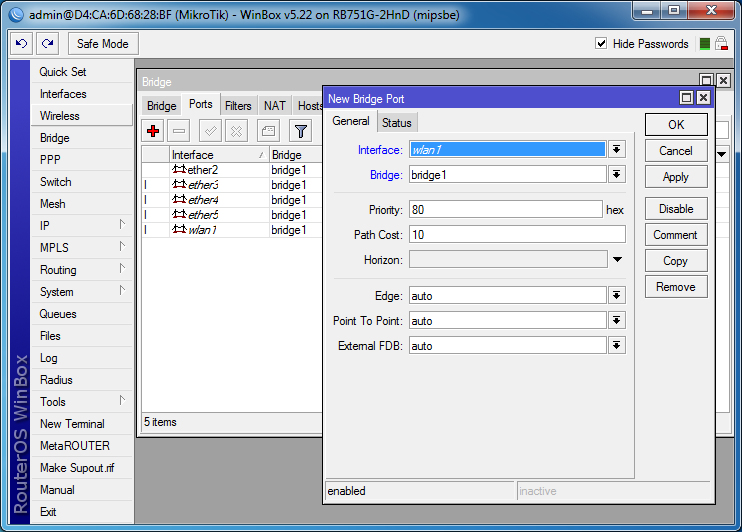The image size is (742, 532).
Task: Expand the IP submenu
Action: click(122, 225)
